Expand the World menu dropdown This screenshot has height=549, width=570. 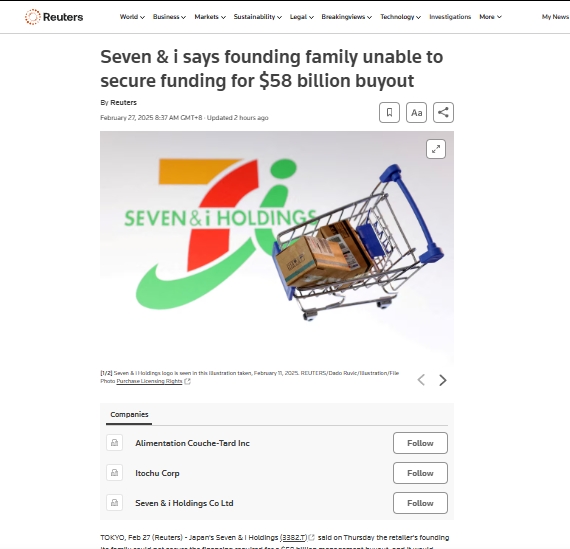click(x=132, y=17)
